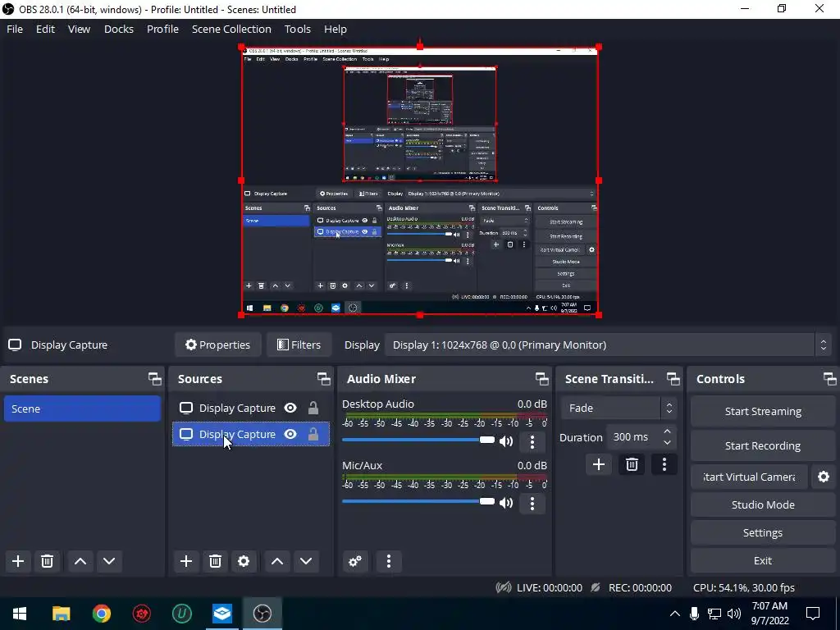Add a configurable transition plus icon
The image size is (840, 630).
tap(598, 464)
